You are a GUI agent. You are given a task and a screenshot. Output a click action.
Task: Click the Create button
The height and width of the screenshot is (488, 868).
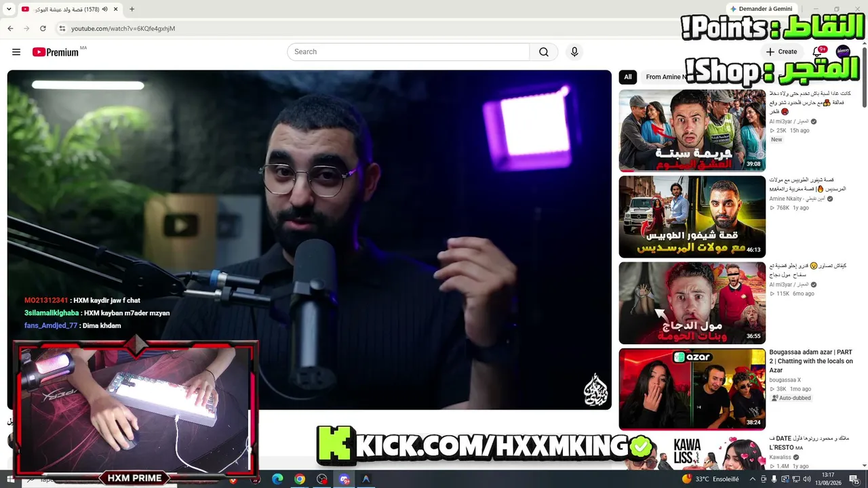pyautogui.click(x=781, y=52)
